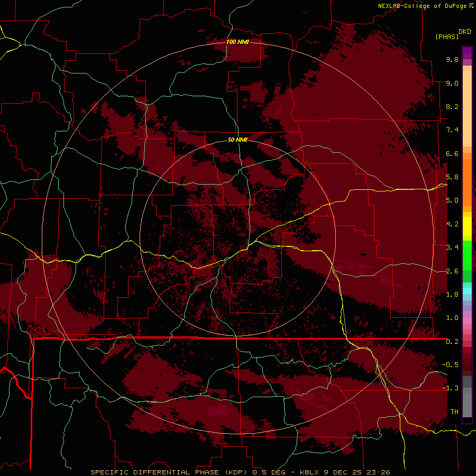Click the DKD label above the legend
The image size is (476, 476).
click(x=464, y=32)
